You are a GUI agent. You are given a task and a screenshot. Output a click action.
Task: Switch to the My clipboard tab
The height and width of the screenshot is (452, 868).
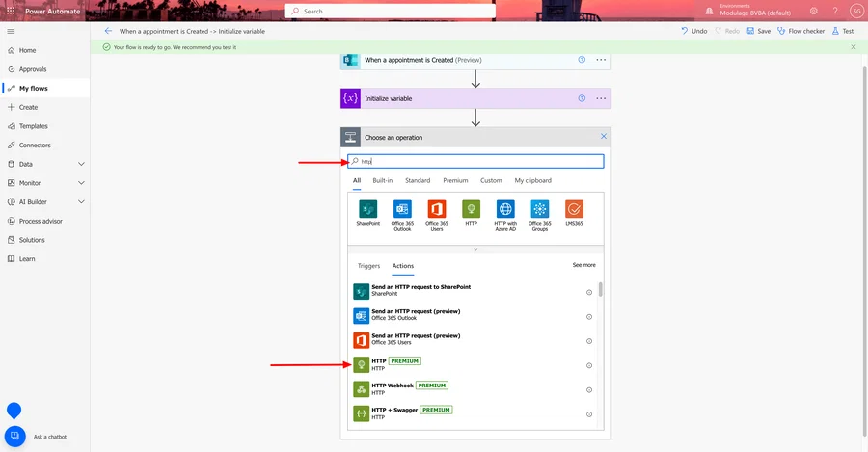click(533, 180)
